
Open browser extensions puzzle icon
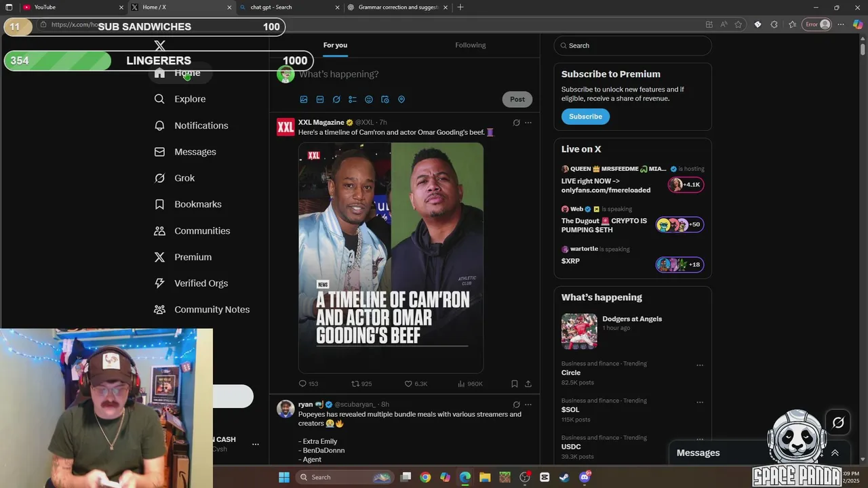[x=774, y=24]
